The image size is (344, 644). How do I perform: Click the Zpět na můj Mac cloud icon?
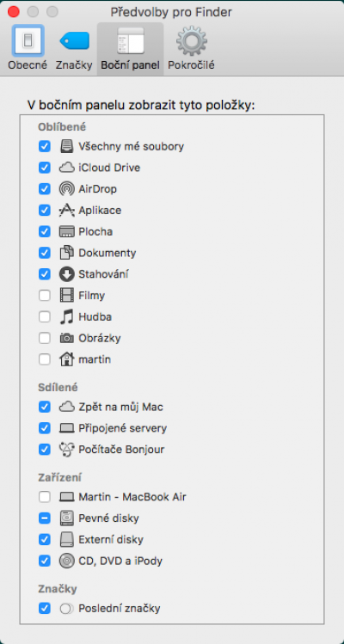pyautogui.click(x=66, y=407)
